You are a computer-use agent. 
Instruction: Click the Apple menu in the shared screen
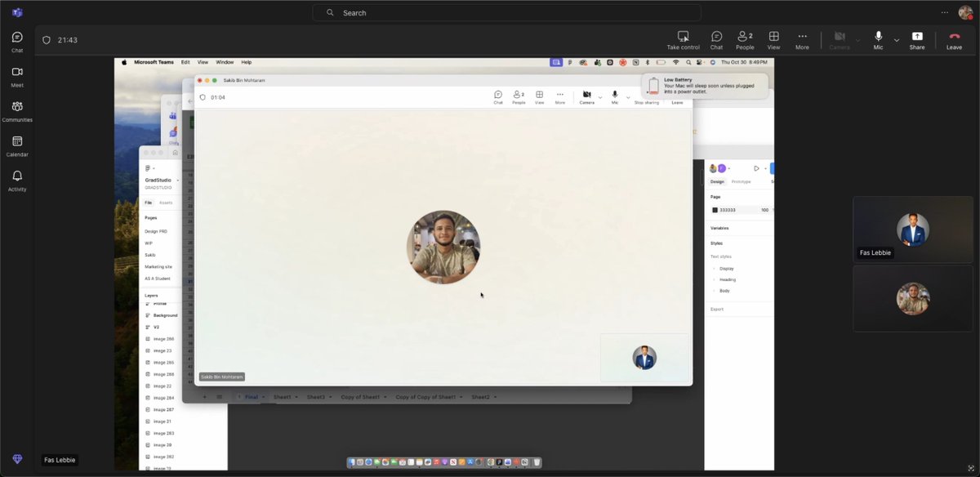125,62
